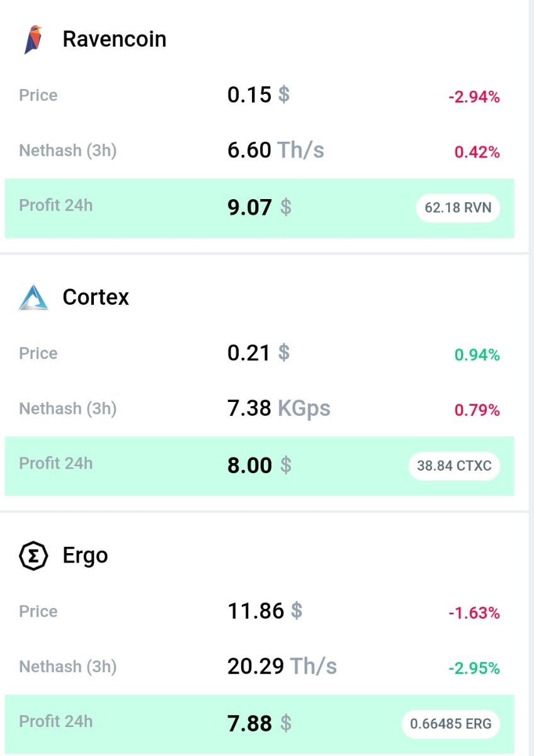Tap the Cortex triangle logo icon
534x756 pixels.
pyautogui.click(x=33, y=297)
